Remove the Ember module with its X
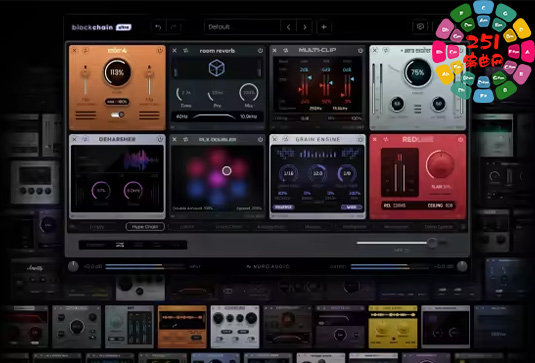Screen dimensions: 535x363 74,50
